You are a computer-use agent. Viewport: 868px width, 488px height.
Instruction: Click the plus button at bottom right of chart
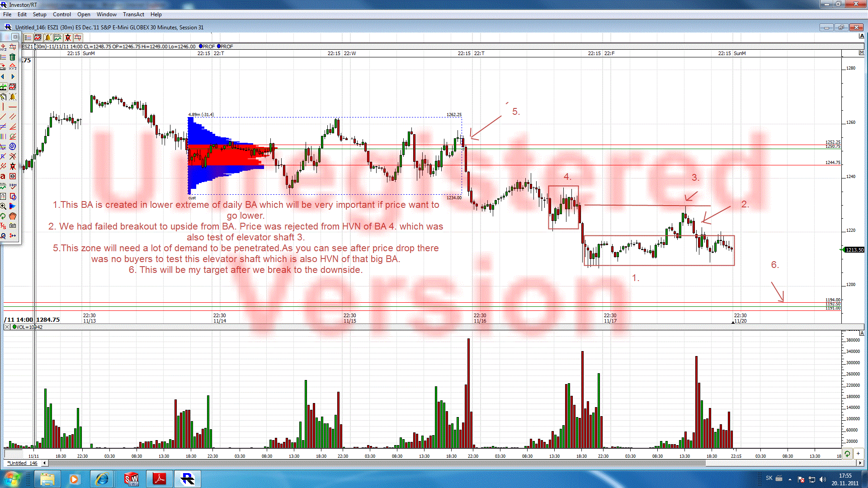tap(858, 453)
